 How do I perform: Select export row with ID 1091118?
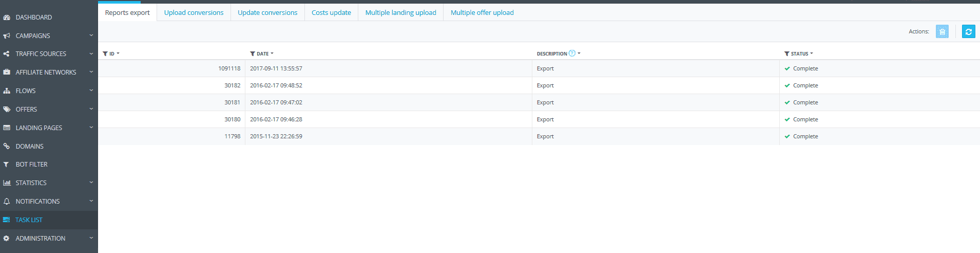click(x=539, y=68)
